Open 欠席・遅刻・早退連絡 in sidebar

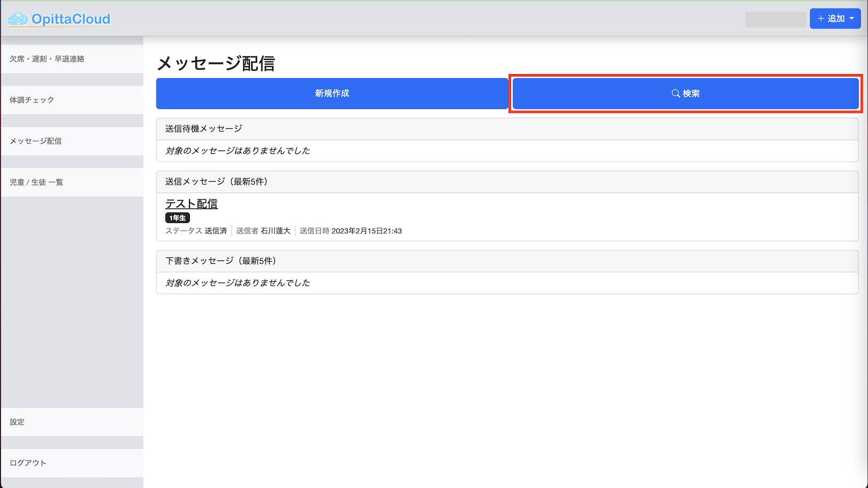pyautogui.click(x=72, y=59)
